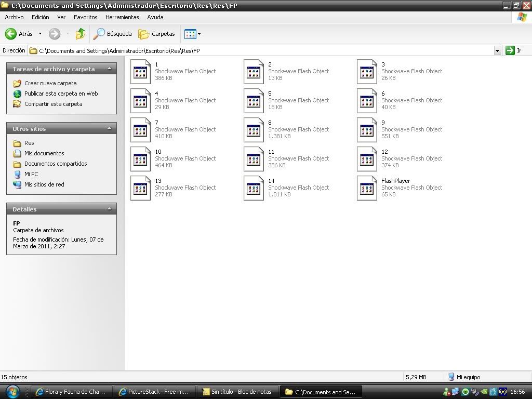Select Flash file icon named 8

pyautogui.click(x=254, y=130)
